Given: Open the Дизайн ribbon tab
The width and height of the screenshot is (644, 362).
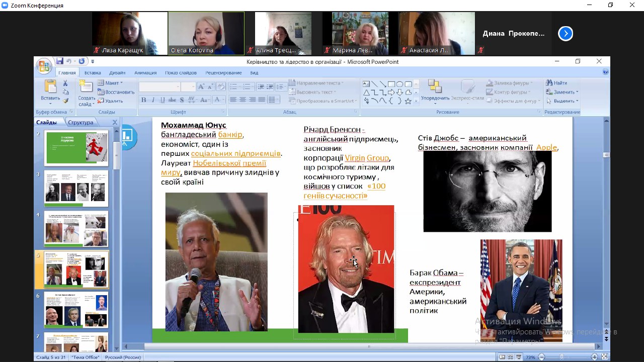Looking at the screenshot, I should 117,72.
